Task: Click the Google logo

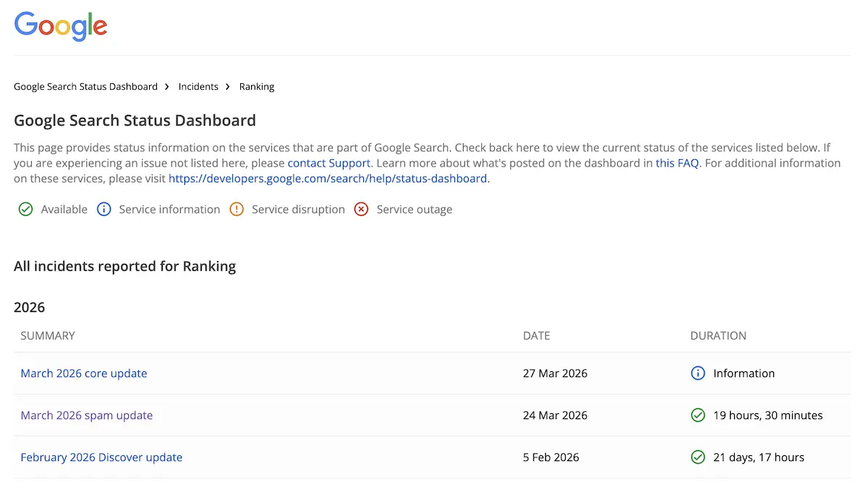Action: (x=61, y=26)
